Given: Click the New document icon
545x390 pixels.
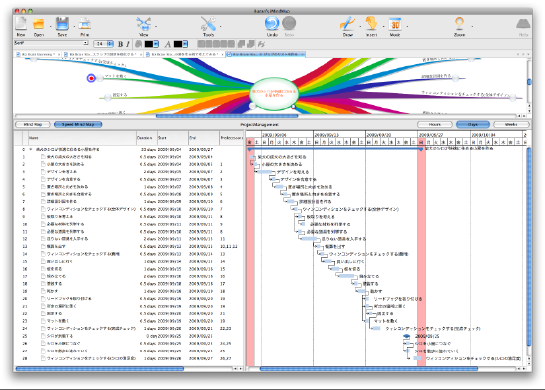Looking at the screenshot, I should coord(21,24).
